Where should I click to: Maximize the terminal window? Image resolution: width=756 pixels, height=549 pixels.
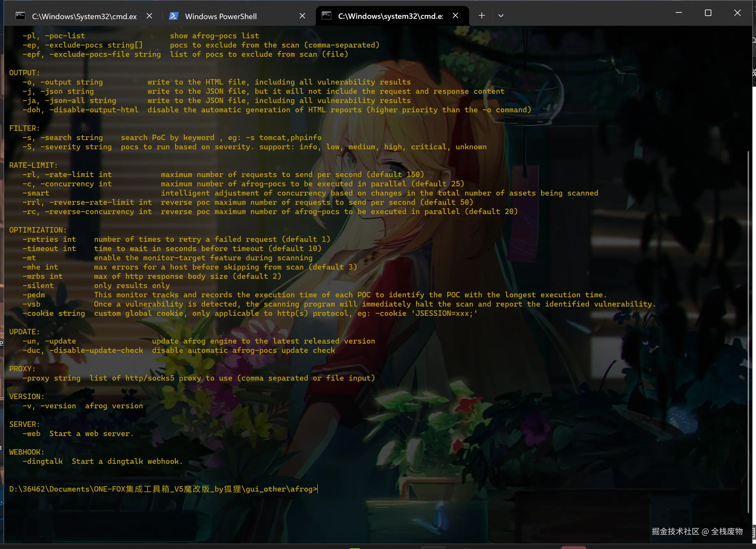point(708,13)
